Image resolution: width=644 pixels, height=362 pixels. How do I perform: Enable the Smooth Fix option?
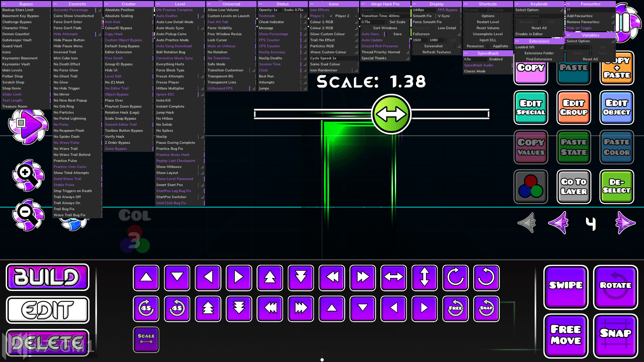422,16
